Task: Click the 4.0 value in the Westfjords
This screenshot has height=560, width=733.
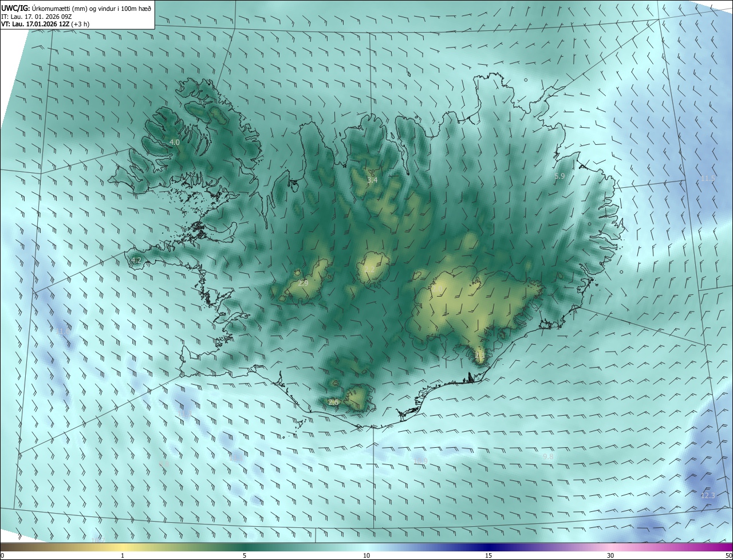Action: coord(175,142)
